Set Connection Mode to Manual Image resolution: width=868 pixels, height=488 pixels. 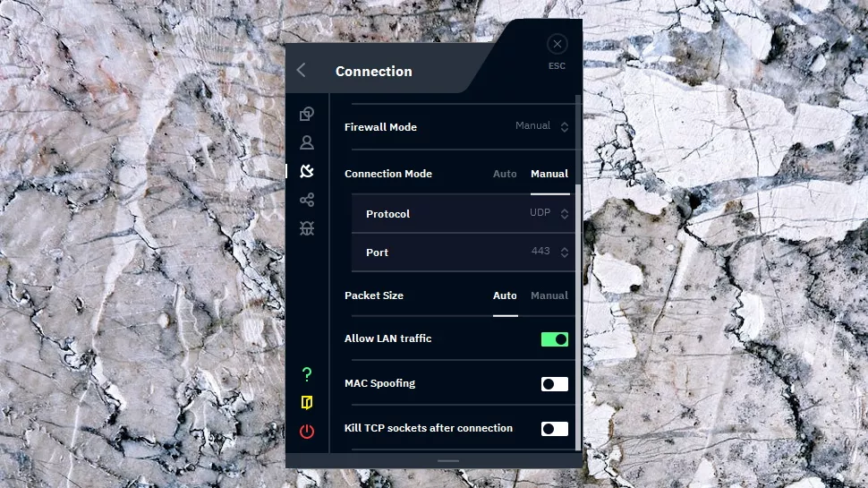[549, 174]
